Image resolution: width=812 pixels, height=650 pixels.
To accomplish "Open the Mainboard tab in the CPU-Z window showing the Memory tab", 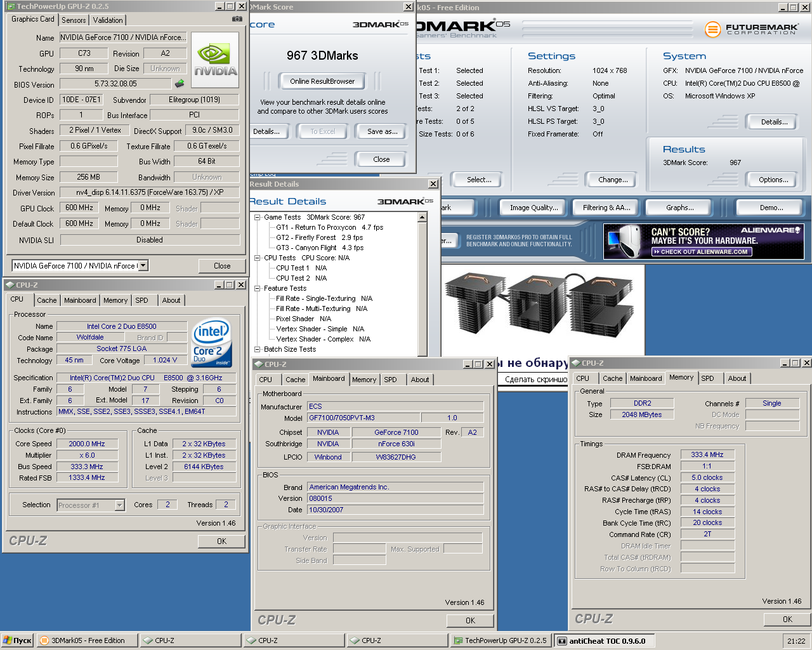I will 646,378.
